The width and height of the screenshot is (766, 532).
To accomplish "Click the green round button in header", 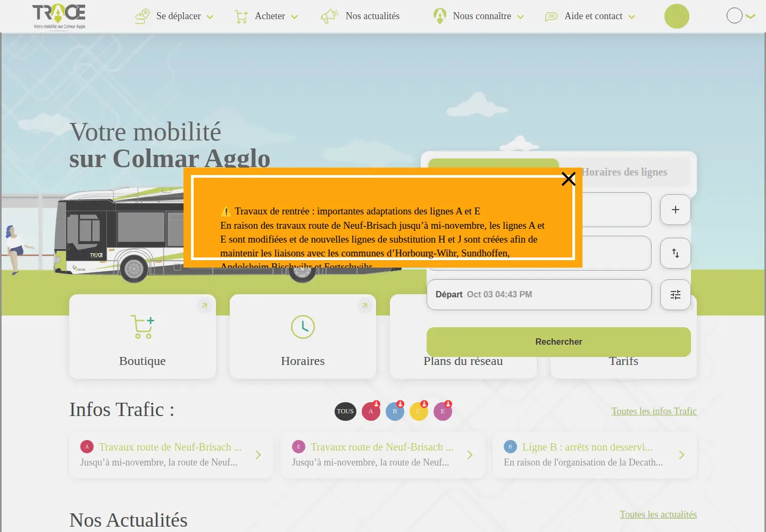I will 677,16.
